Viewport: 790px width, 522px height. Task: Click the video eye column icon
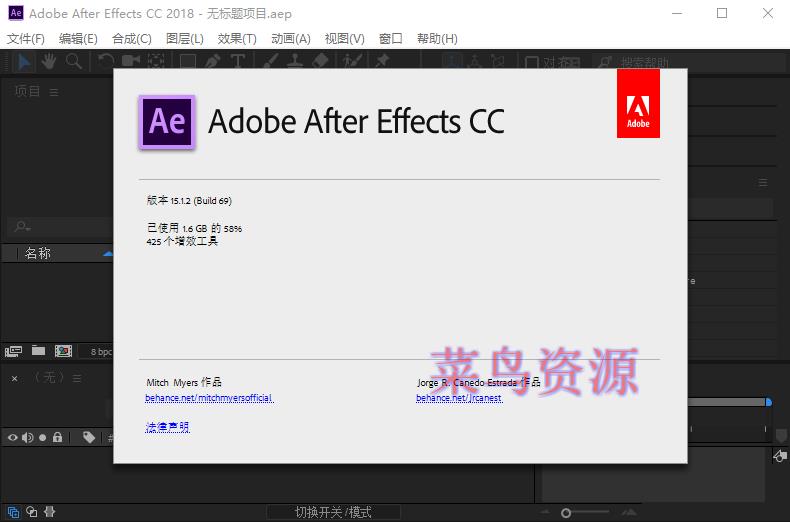coord(13,437)
